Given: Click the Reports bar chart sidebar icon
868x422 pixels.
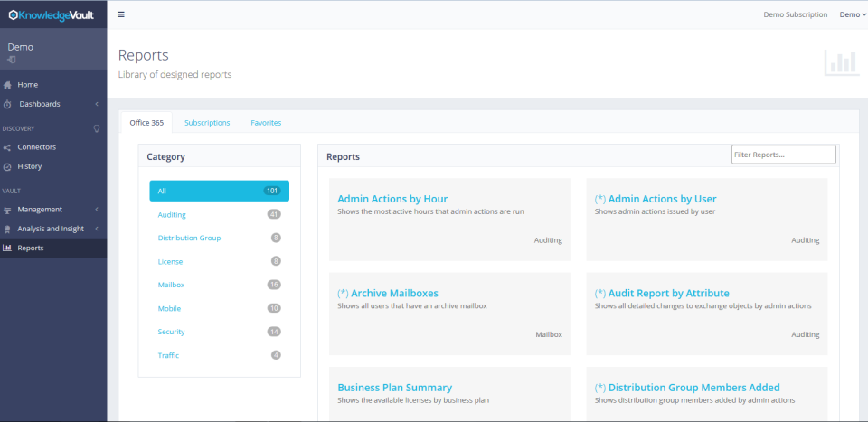Looking at the screenshot, I should point(7,248).
